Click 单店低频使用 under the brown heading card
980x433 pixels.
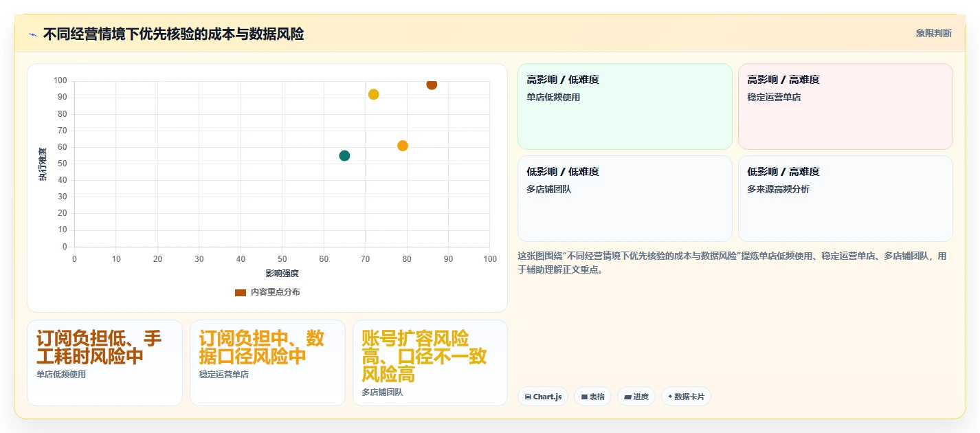pos(61,375)
